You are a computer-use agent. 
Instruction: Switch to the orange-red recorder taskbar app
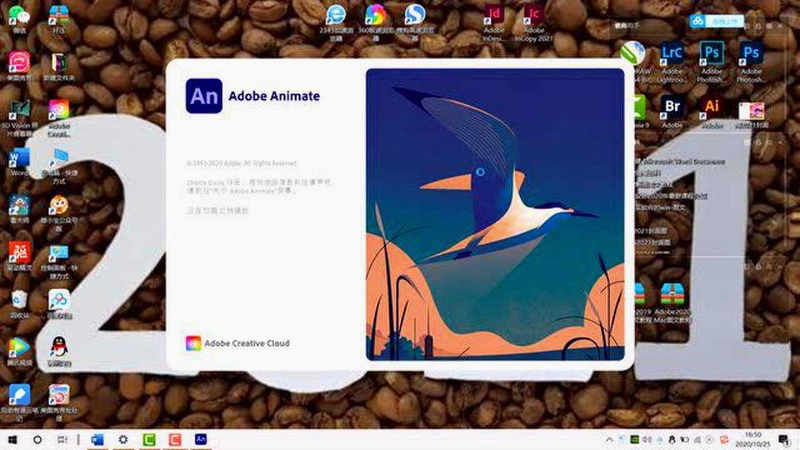175,439
